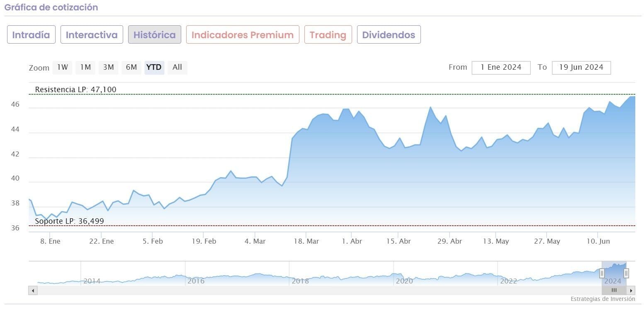Click the scrollbar left arrow button
The image size is (644, 320).
(33, 291)
